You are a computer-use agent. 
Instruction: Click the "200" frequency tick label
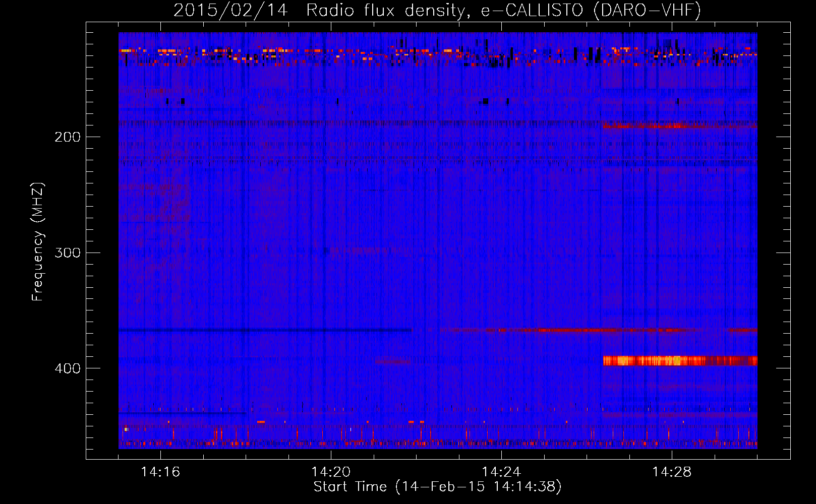(68, 137)
